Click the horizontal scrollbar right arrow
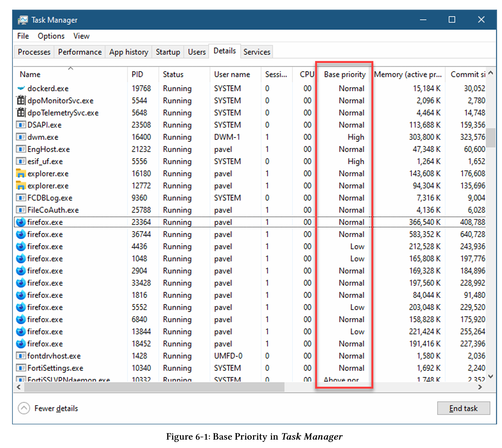 pyautogui.click(x=480, y=387)
